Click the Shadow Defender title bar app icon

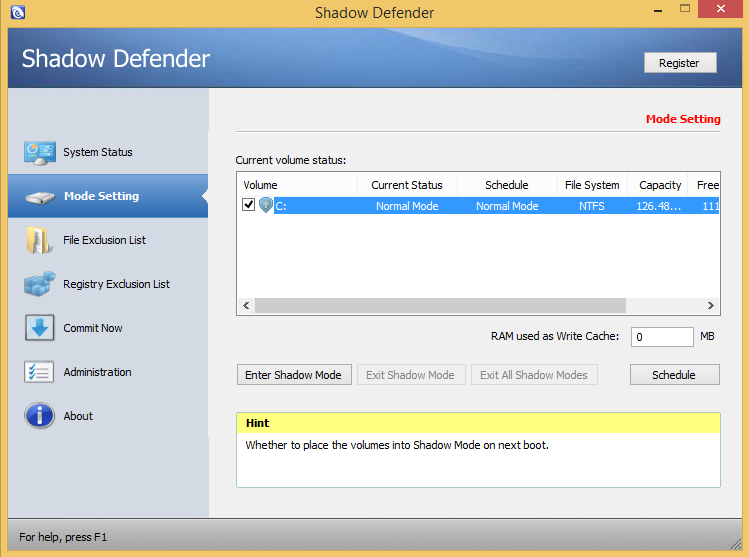pyautogui.click(x=18, y=11)
